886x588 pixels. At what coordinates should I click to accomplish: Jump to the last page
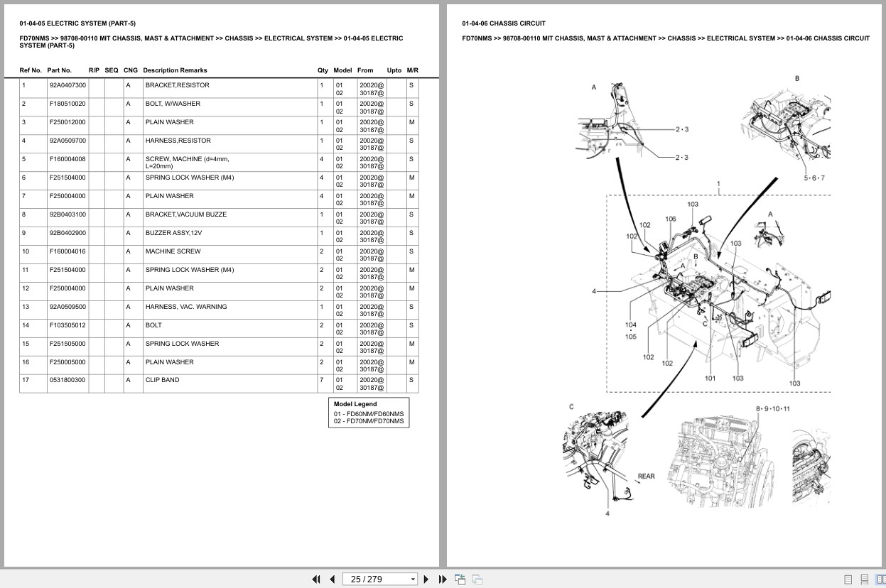click(443, 579)
